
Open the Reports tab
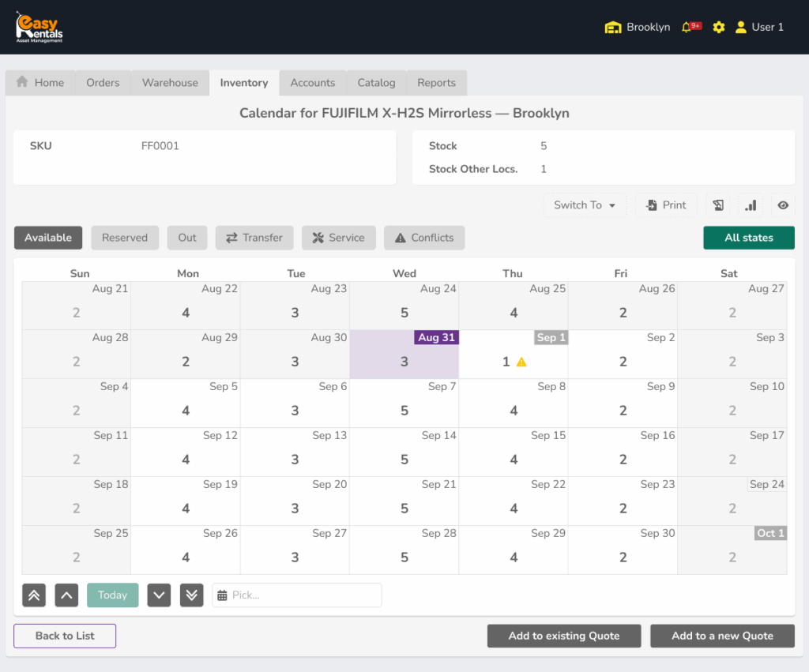tap(436, 82)
